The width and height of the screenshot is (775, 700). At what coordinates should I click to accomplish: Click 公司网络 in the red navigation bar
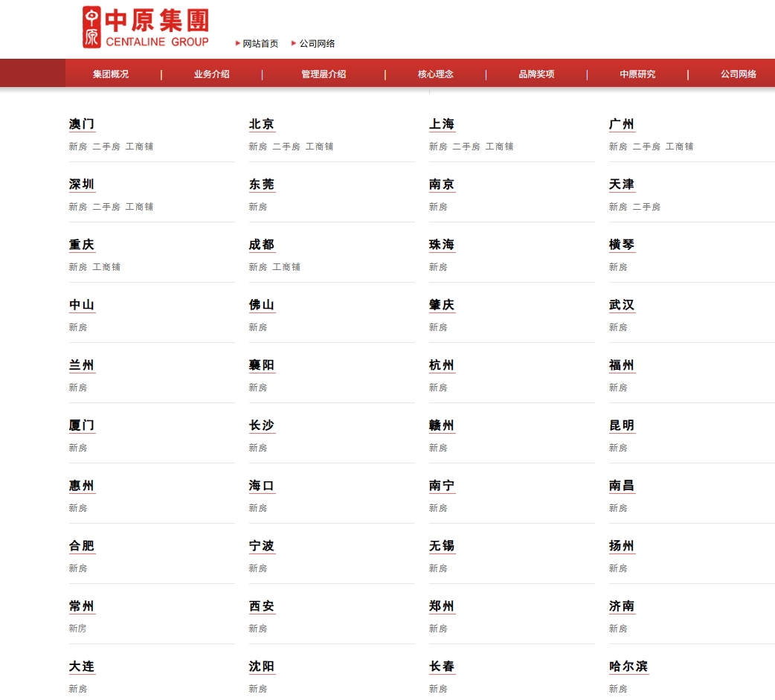click(x=739, y=74)
